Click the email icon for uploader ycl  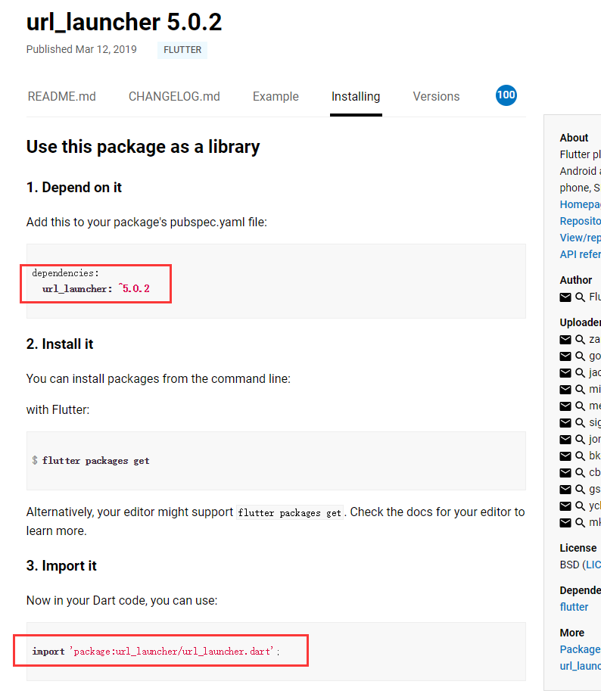565,506
